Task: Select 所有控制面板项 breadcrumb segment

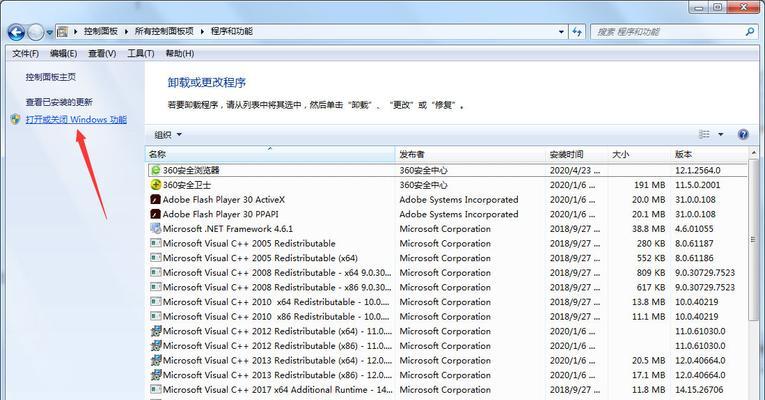Action: pyautogui.click(x=164, y=31)
